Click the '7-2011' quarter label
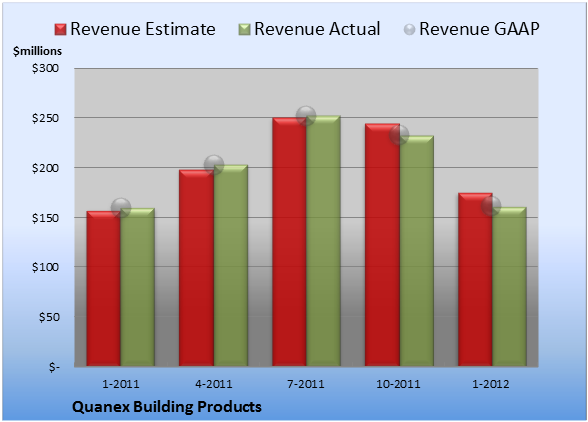Image resolution: width=588 pixels, height=422 pixels. 306,384
